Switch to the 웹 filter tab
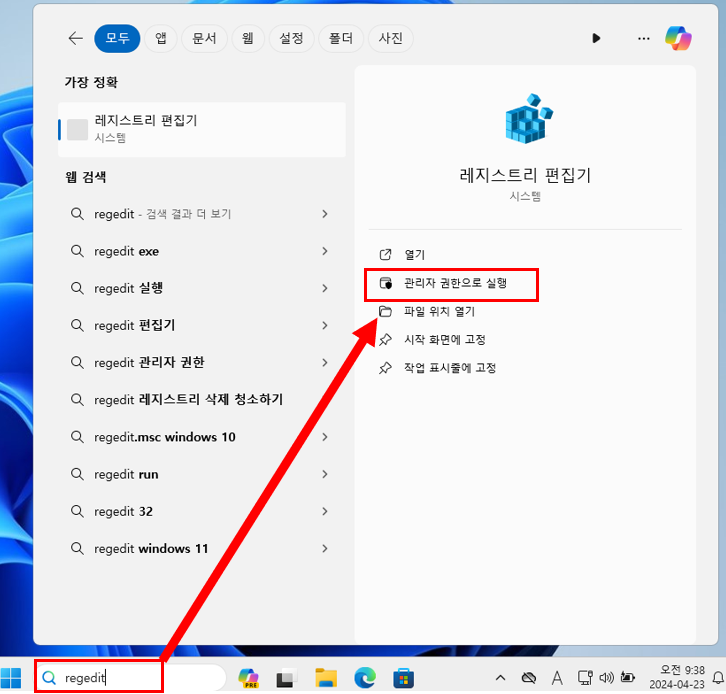Screen dimensions: 726x694 [x=248, y=38]
